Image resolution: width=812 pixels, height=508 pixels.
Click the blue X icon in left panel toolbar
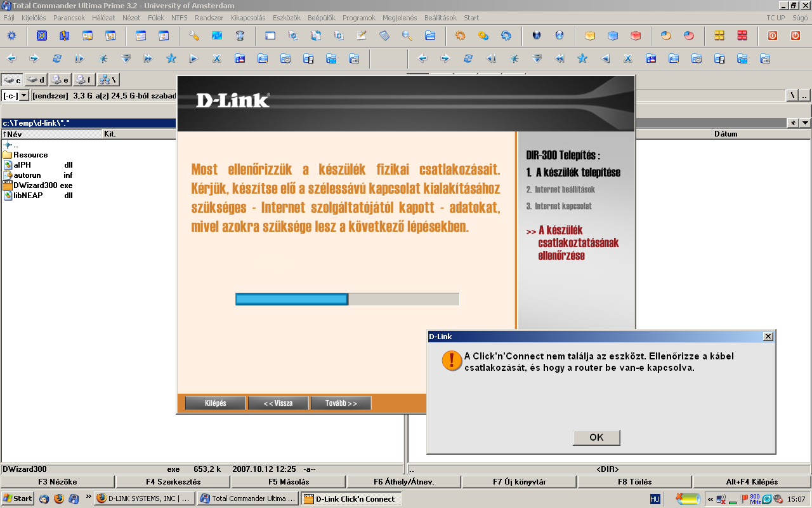(x=217, y=58)
